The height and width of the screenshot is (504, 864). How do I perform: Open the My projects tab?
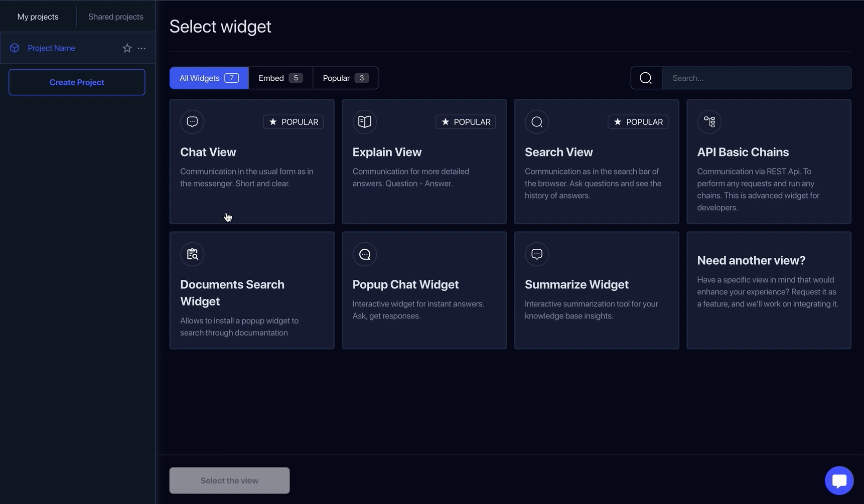click(x=38, y=17)
